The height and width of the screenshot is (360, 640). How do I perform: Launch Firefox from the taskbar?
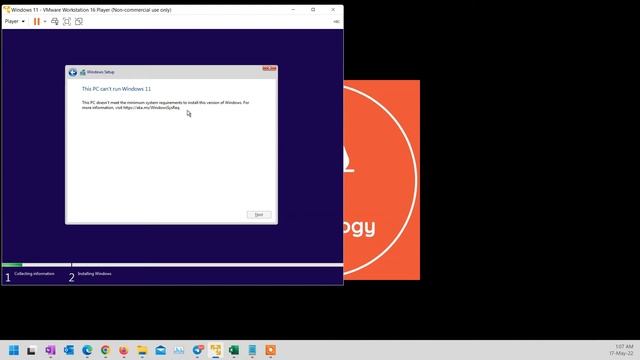(x=124, y=350)
